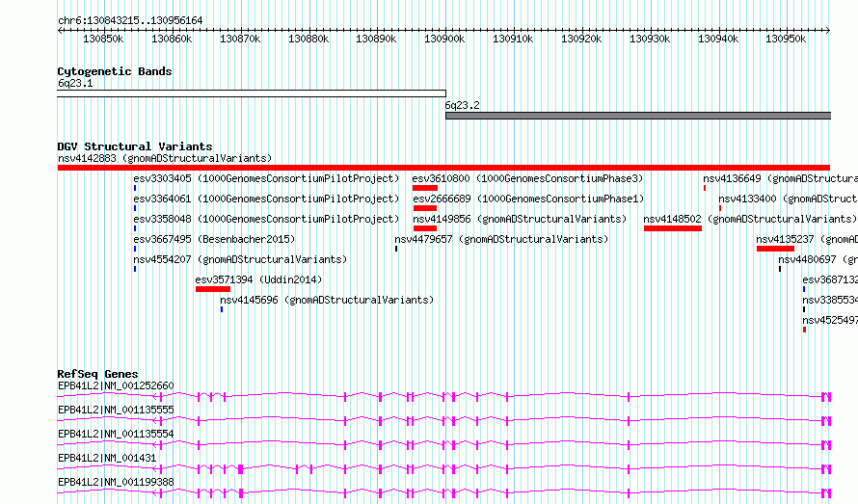Open esv3610800 1000 Genomes Phase3 label
This screenshot has height=504, width=858.
[527, 178]
